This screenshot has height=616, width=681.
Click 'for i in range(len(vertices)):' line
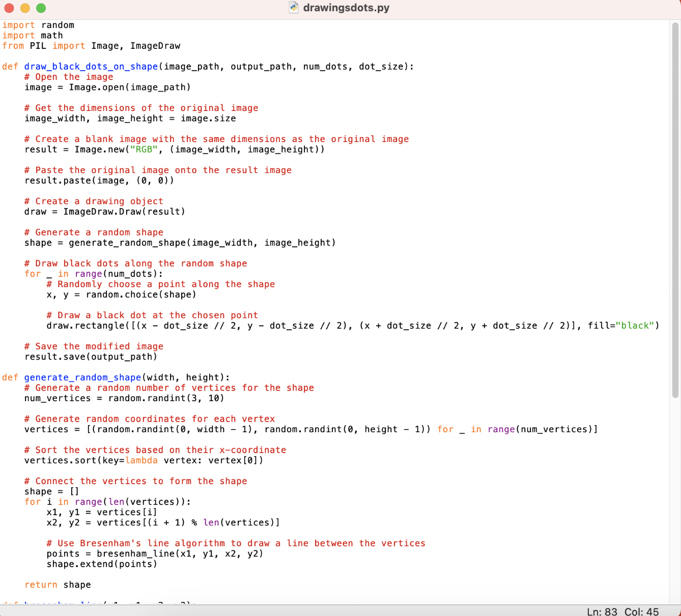pyautogui.click(x=108, y=502)
